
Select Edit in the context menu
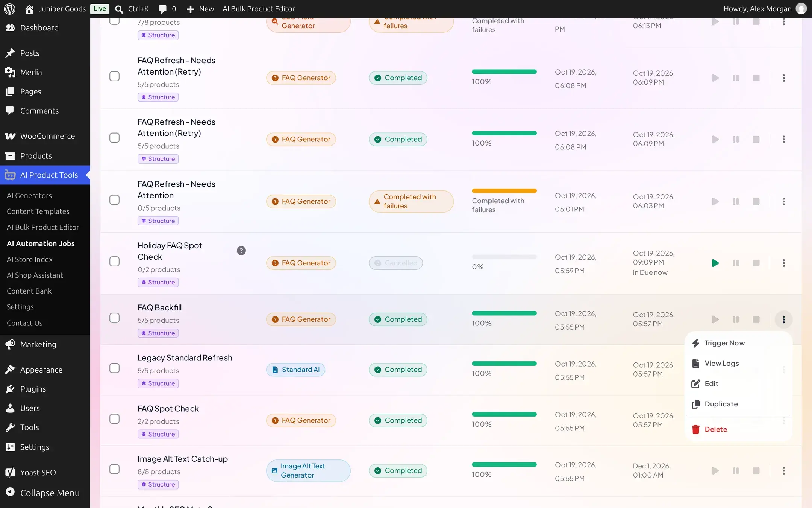(x=738, y=384)
